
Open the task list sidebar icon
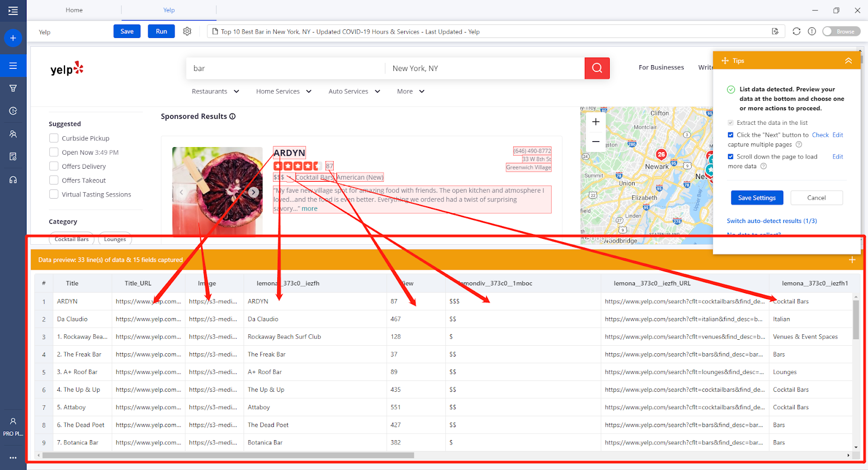[13, 66]
